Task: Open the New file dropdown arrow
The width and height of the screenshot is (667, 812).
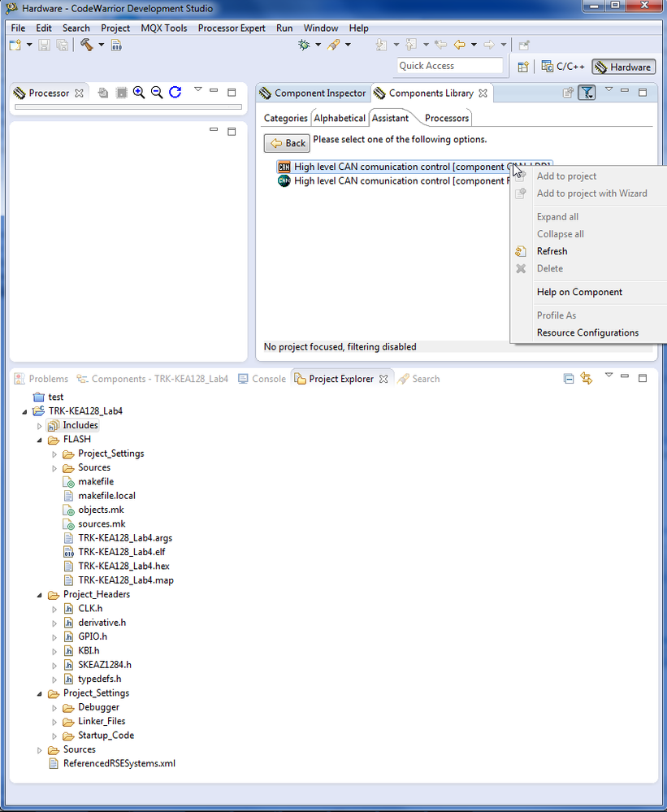Action: [x=29, y=45]
